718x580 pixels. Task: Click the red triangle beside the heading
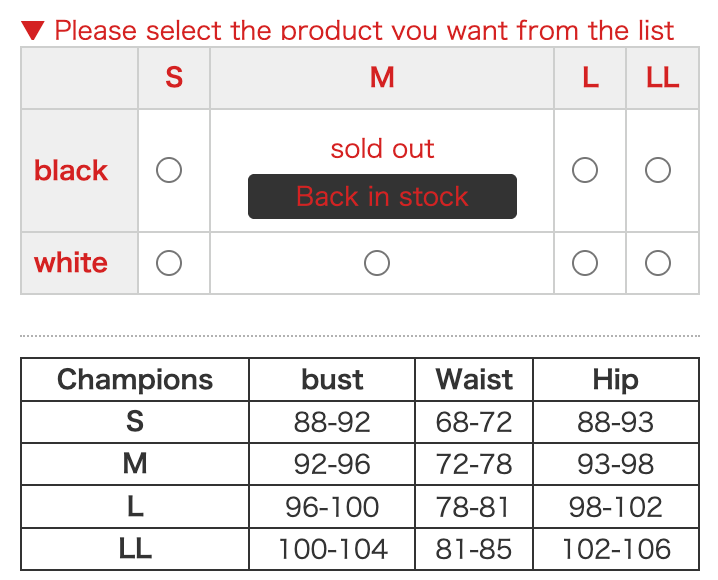tap(33, 30)
